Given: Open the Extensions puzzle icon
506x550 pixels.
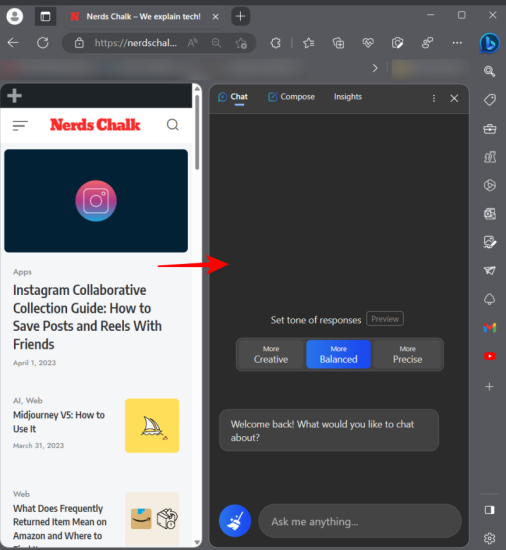Looking at the screenshot, I should pyautogui.click(x=276, y=43).
